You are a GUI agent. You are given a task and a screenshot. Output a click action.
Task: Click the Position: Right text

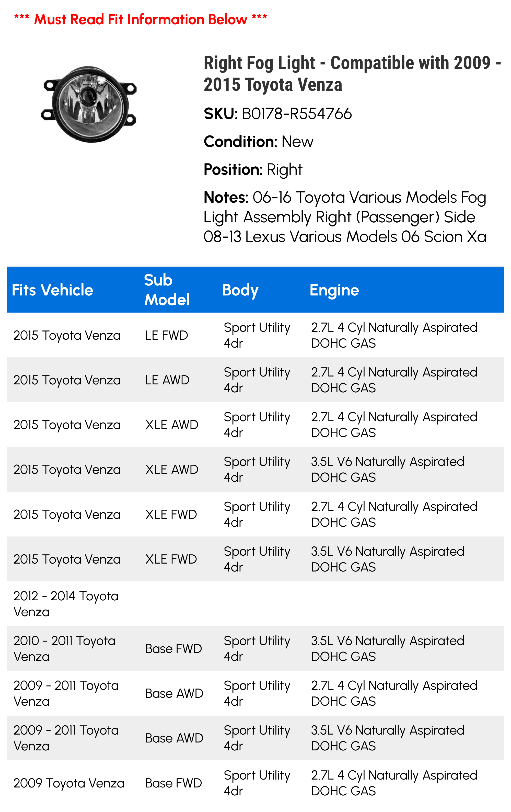pyautogui.click(x=253, y=170)
